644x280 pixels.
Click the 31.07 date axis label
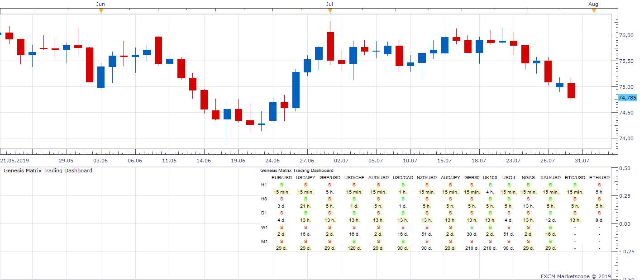(582, 161)
